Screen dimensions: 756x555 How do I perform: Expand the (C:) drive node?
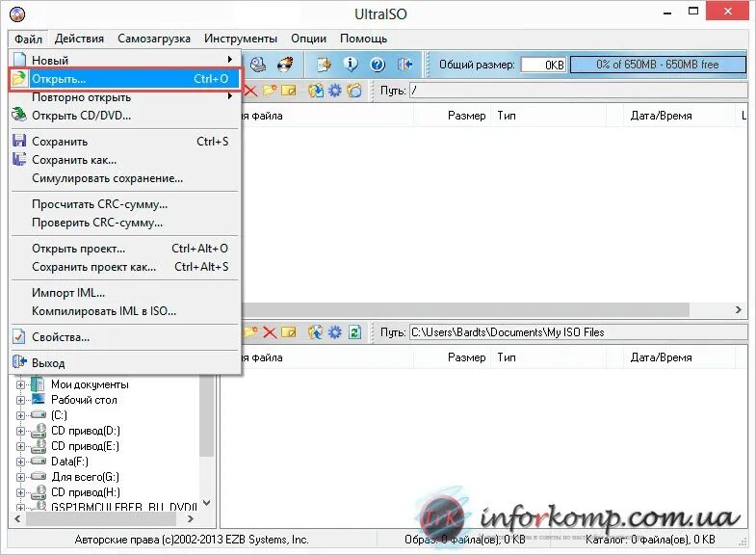[20, 415]
